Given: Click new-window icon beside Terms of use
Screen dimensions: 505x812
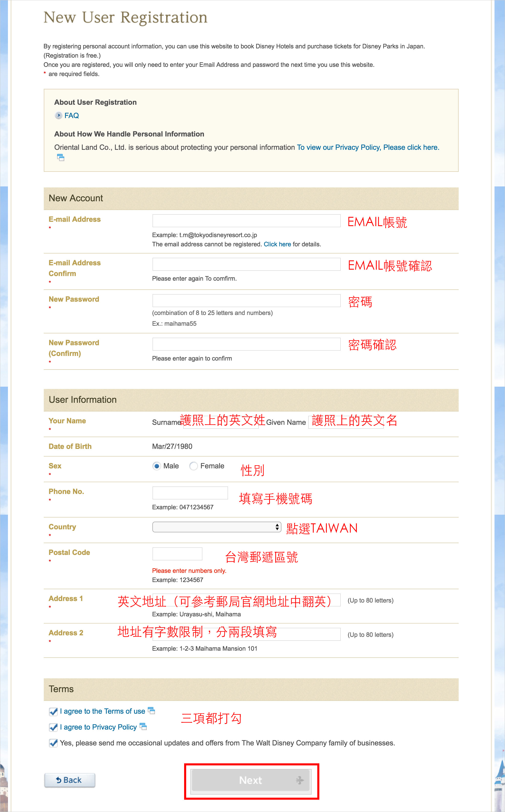Looking at the screenshot, I should point(151,711).
